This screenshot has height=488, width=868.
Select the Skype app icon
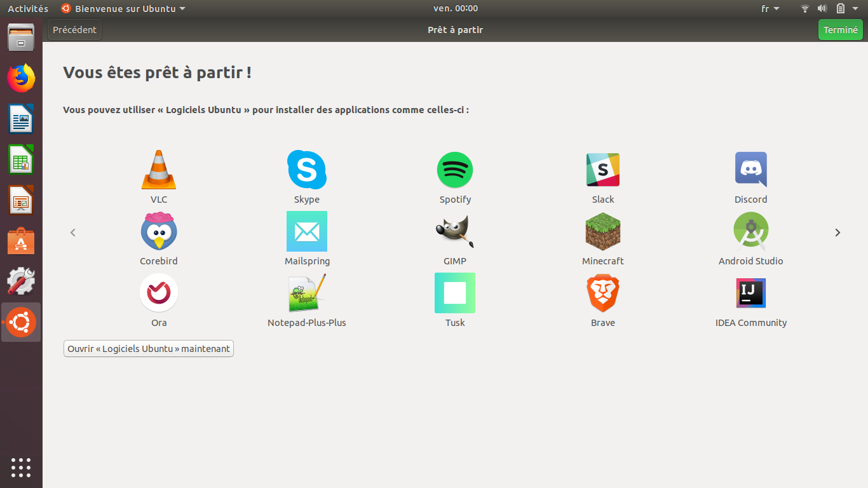[x=306, y=170]
